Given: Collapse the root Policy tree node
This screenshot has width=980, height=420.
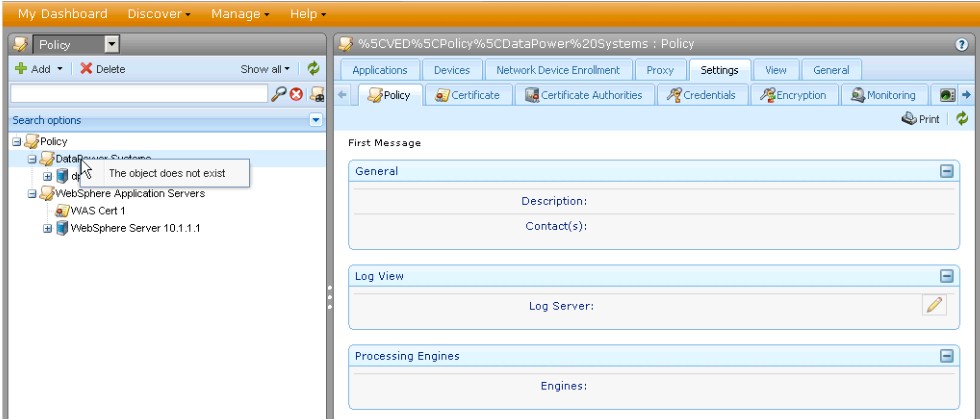Looking at the screenshot, I should (17, 142).
